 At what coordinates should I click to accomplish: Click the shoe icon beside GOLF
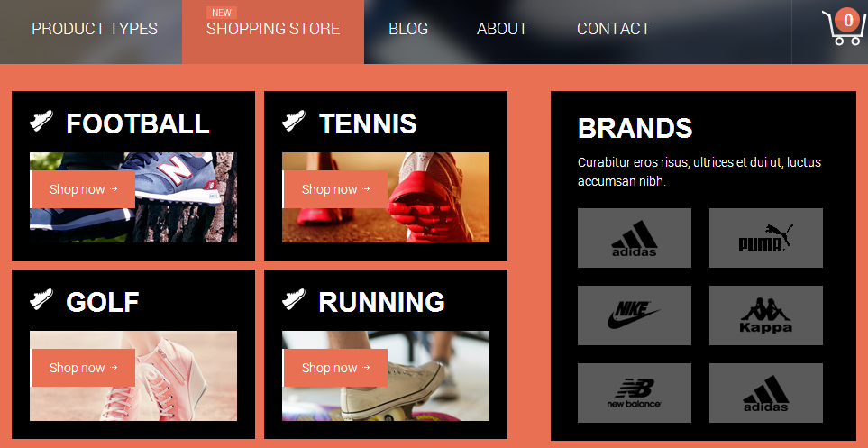[41, 299]
